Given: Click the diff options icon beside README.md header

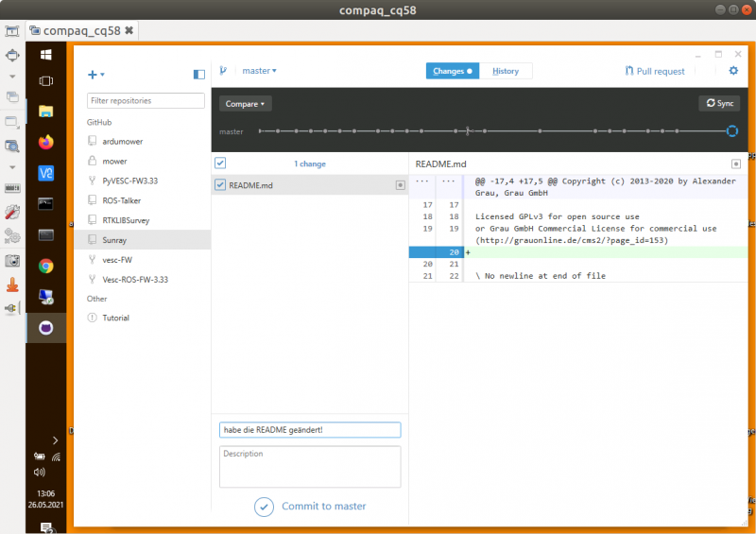Looking at the screenshot, I should click(x=736, y=164).
